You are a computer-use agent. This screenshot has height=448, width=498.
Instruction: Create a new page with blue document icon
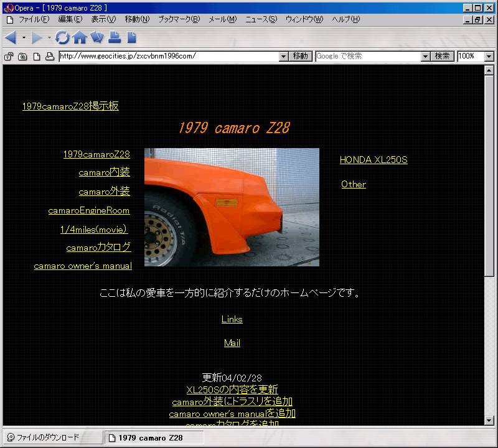[131, 37]
